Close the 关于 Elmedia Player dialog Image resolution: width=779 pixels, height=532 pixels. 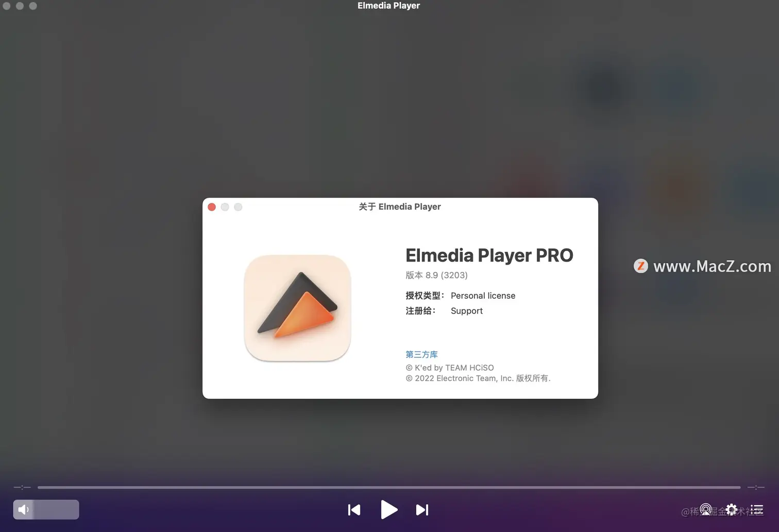212,207
